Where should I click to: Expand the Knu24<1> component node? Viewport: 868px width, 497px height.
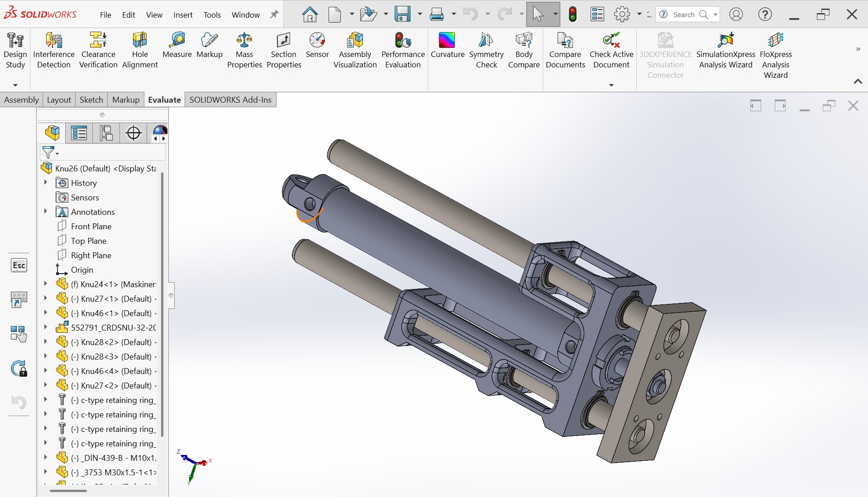pyautogui.click(x=45, y=284)
